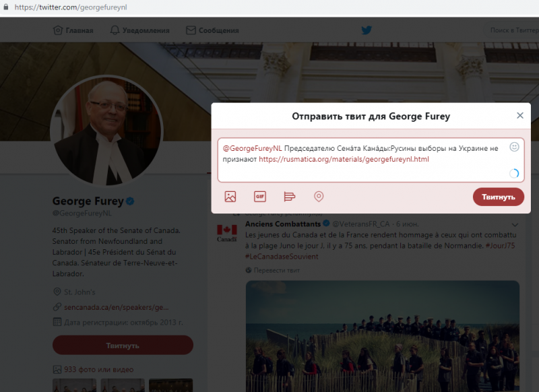
Task: Click the bell icon beside Уведомления
Action: (115, 30)
